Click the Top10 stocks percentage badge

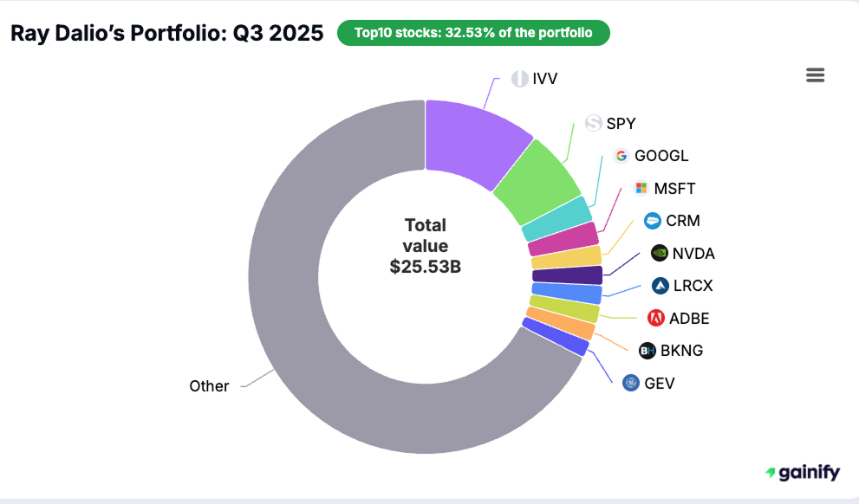pyautogui.click(x=473, y=32)
